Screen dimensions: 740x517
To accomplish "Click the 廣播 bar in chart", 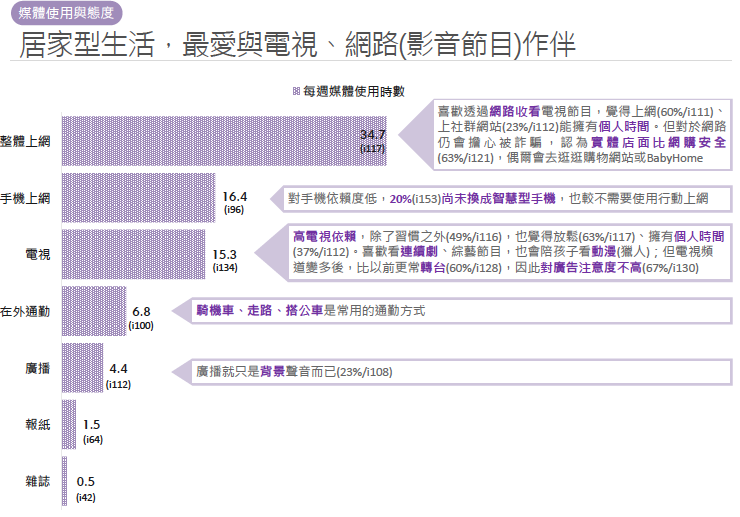I will click(x=83, y=368).
